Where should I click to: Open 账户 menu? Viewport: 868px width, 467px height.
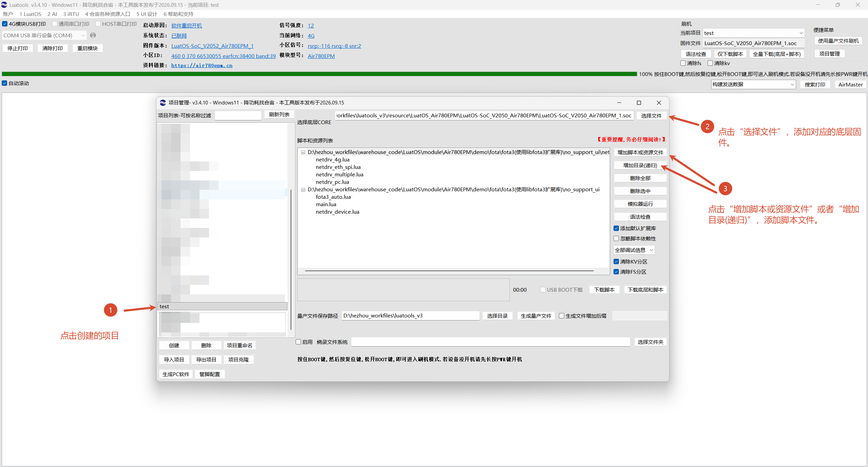[x=8, y=14]
